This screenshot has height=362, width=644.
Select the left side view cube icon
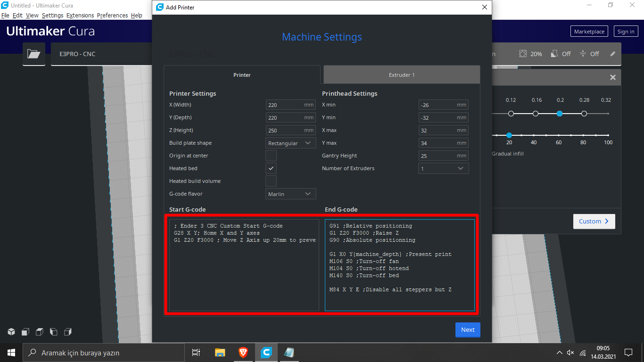54,332
